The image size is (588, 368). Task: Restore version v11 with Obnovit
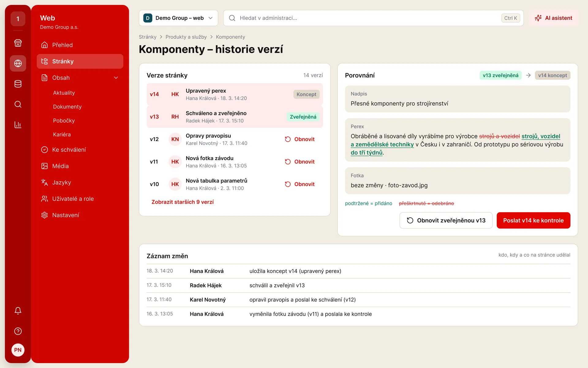[x=300, y=162]
